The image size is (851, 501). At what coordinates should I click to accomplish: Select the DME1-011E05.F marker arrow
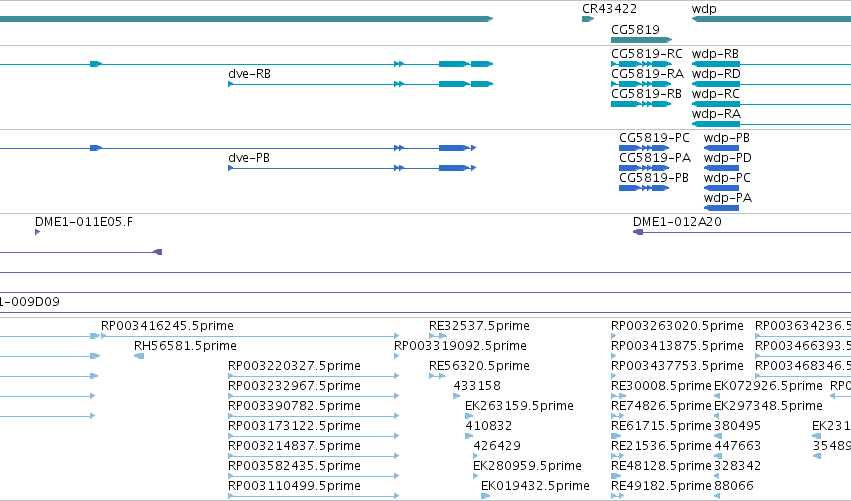pos(37,232)
